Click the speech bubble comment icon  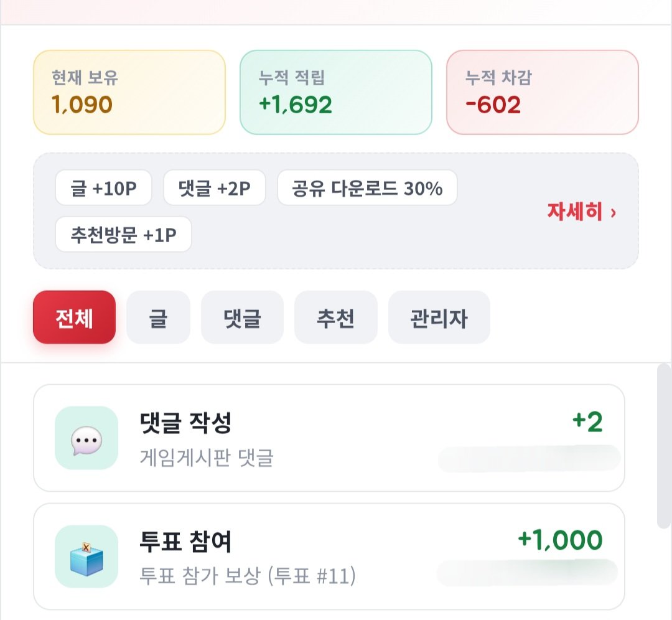coord(86,438)
